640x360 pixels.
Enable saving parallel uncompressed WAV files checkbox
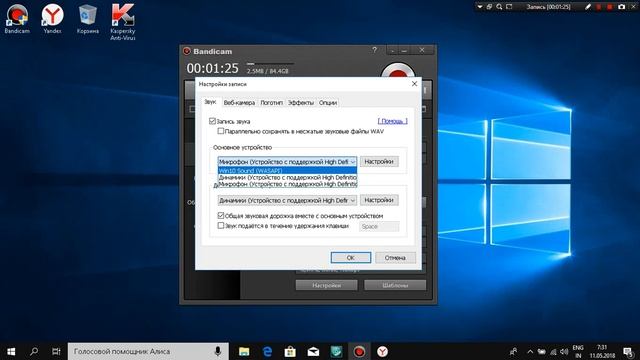tap(221, 131)
